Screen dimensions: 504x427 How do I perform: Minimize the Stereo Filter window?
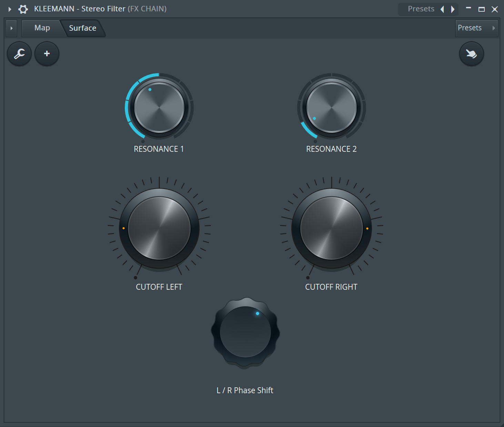coord(468,8)
